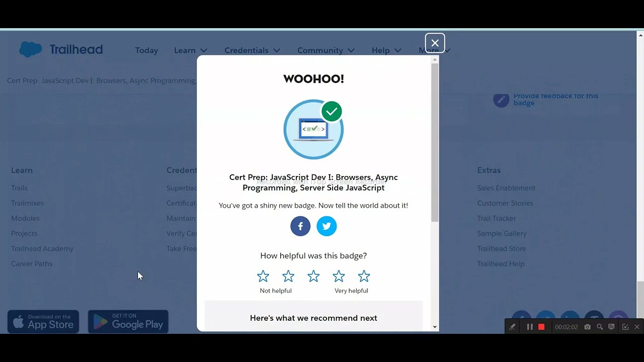Open the Trailhead Help link
Viewport: 644px width, 362px height.
pyautogui.click(x=501, y=263)
